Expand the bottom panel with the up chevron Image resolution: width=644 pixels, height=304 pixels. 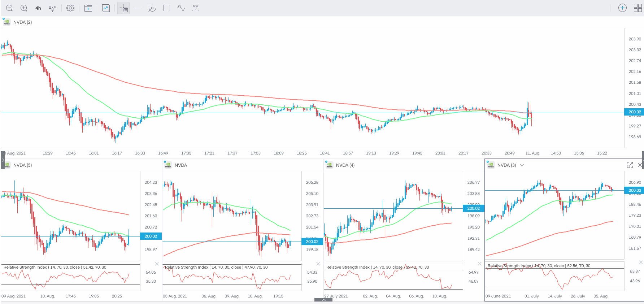323,300
